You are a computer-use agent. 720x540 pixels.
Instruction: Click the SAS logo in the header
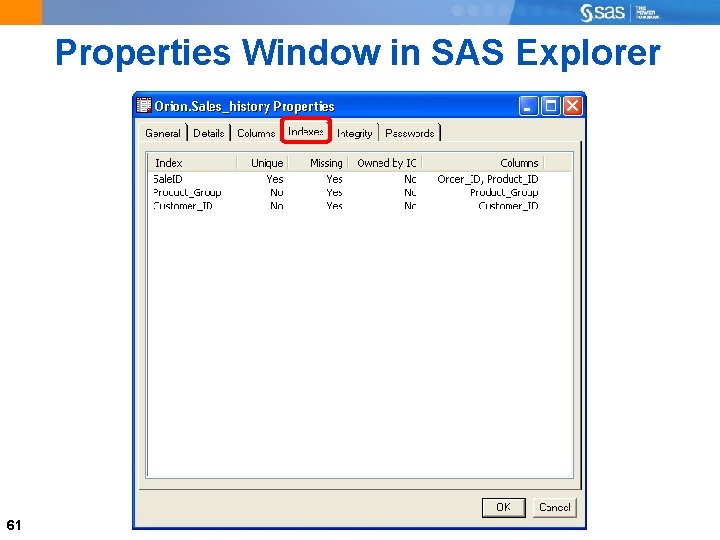(602, 12)
